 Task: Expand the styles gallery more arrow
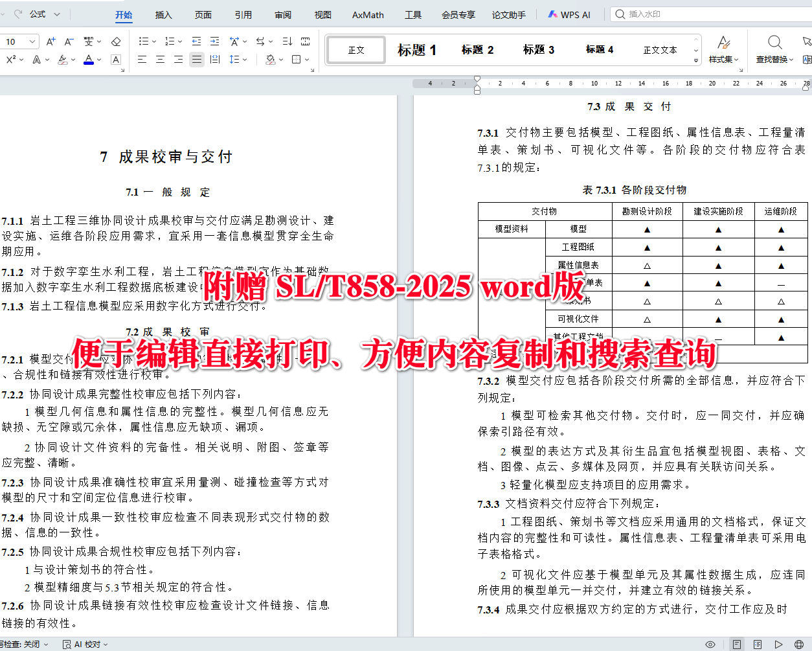[x=697, y=60]
